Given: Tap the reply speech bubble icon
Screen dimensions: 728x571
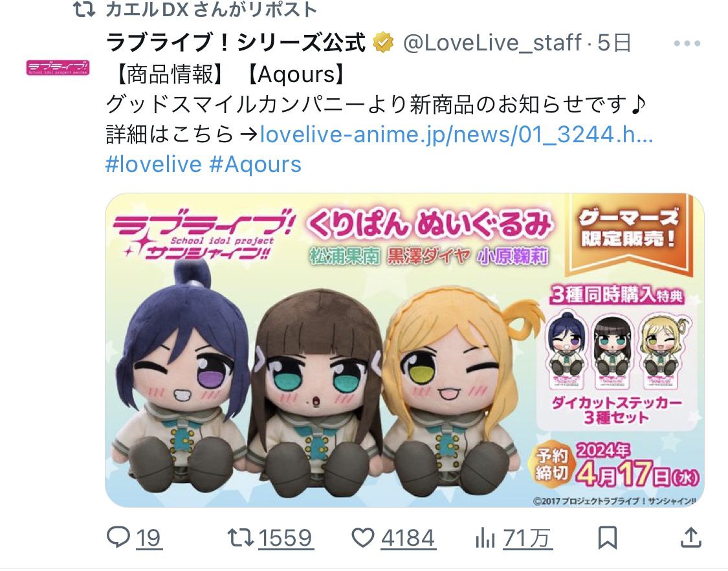Looking at the screenshot, I should [x=118, y=537].
